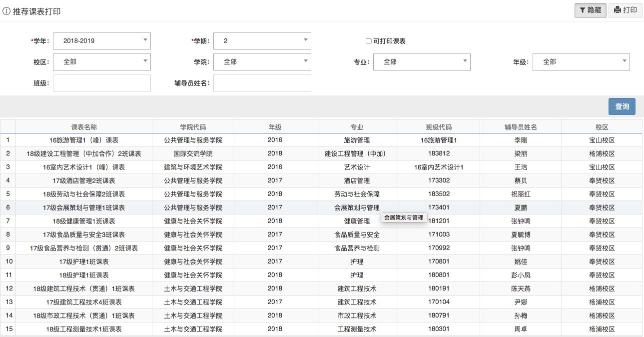The height and width of the screenshot is (337, 644).
Task: Click the printer icon on 打印 button
Action: click(x=617, y=10)
